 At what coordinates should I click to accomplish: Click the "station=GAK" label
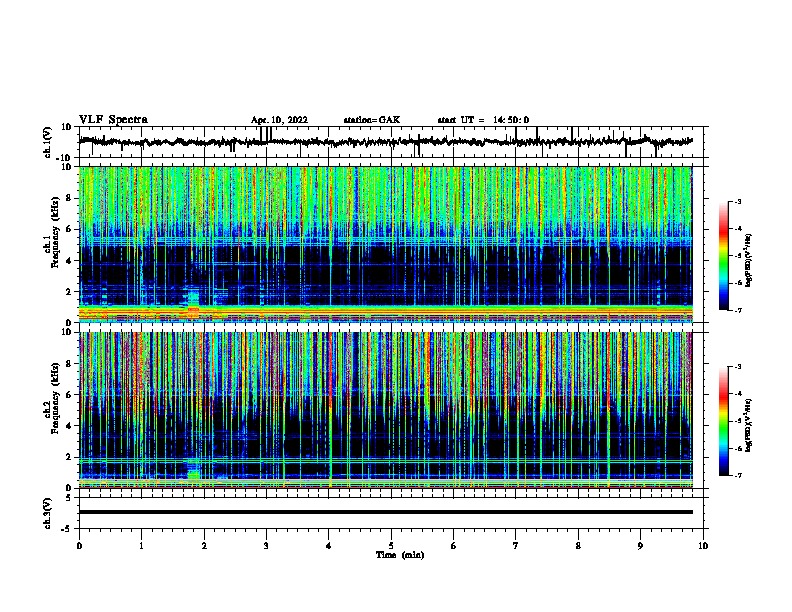(x=372, y=120)
